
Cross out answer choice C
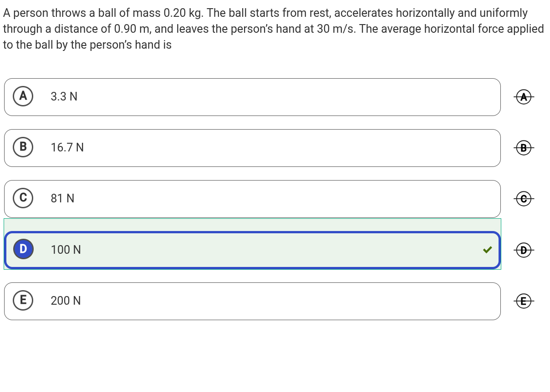(524, 199)
